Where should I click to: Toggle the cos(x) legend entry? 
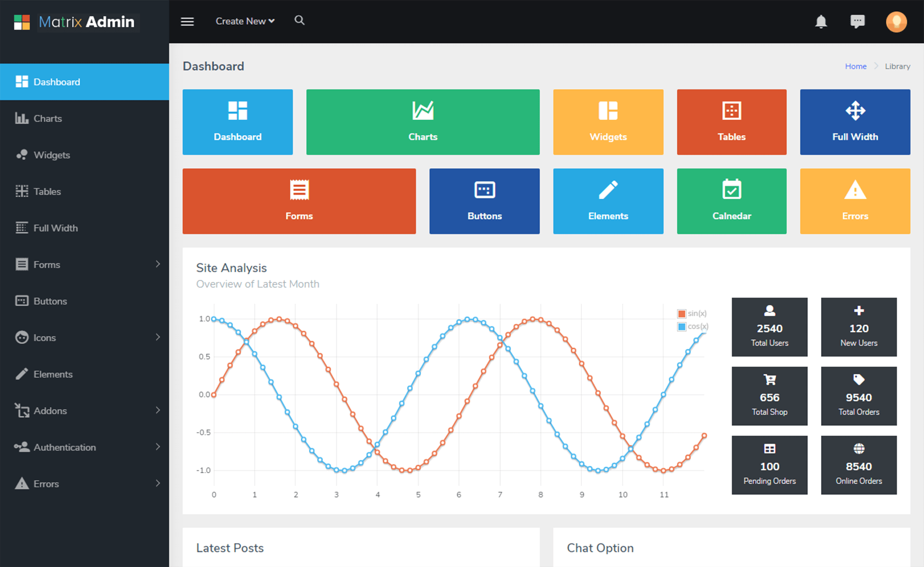point(697,326)
